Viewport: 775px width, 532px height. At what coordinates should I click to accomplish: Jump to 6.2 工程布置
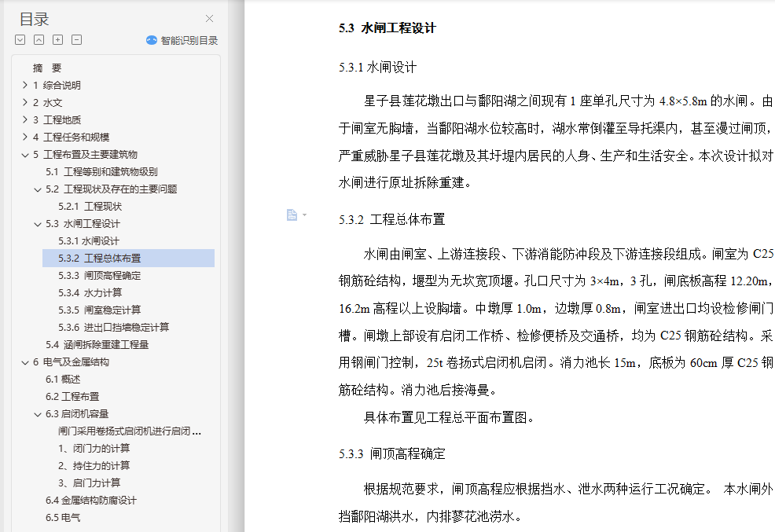coord(72,397)
